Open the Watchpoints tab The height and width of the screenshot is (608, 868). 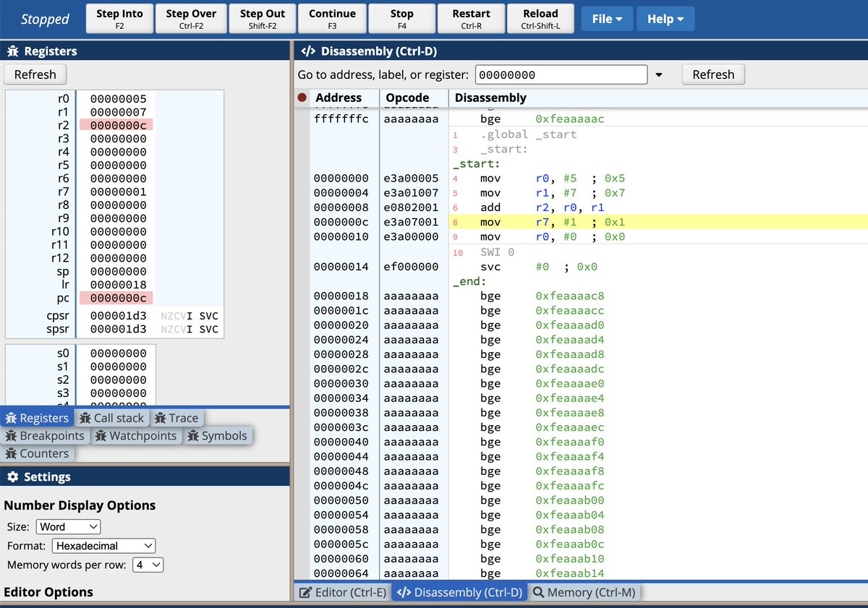tap(136, 436)
